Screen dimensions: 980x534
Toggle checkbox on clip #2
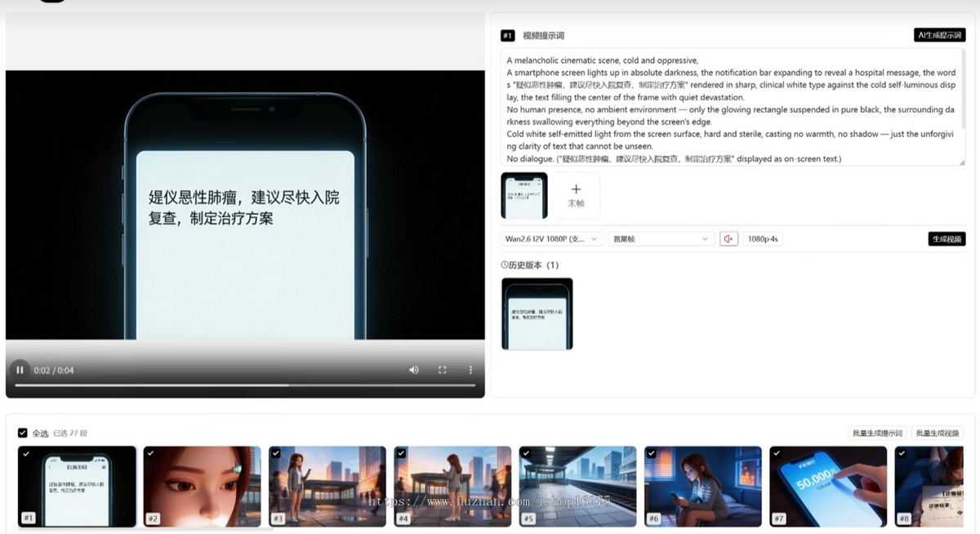click(151, 453)
